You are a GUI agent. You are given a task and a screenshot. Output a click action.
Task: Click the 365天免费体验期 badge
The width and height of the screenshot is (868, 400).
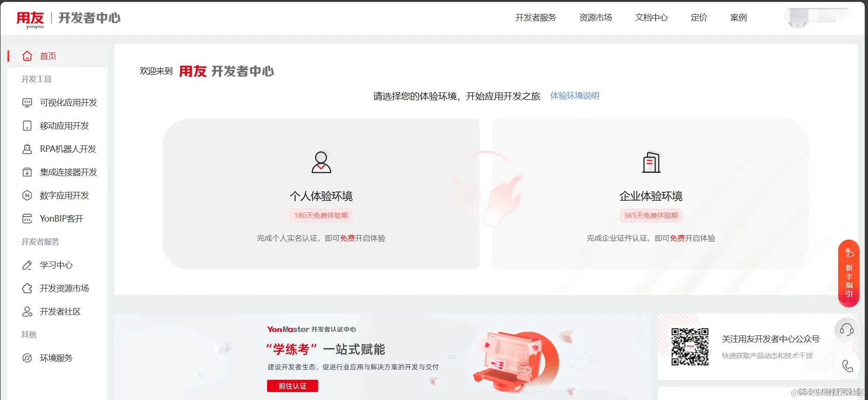tap(651, 216)
